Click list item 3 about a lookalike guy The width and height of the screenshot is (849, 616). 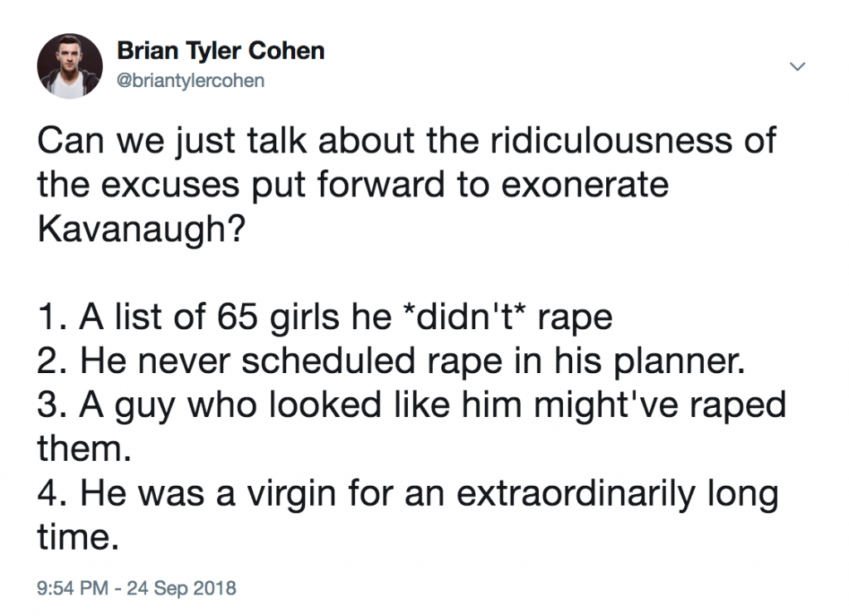pyautogui.click(x=410, y=406)
